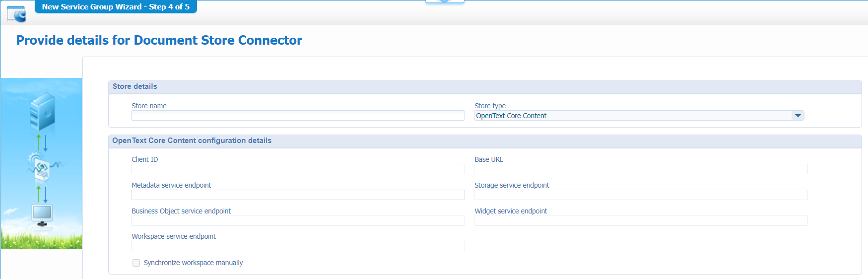
Task: Click into the Client ID field
Action: (298, 169)
